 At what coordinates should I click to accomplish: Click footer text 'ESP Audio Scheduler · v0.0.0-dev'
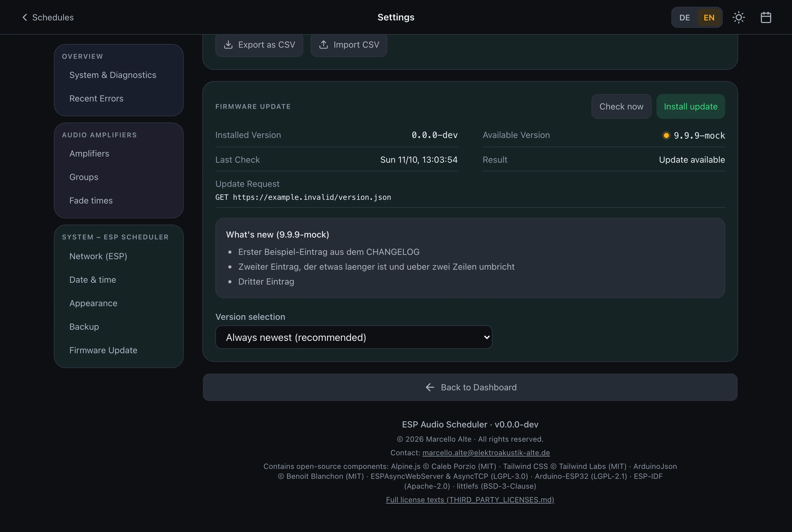[470, 424]
